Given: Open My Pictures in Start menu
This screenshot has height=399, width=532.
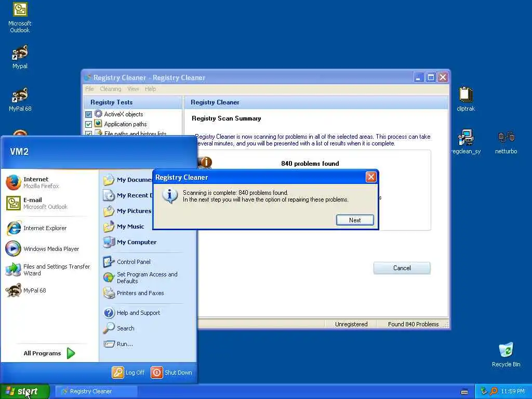Looking at the screenshot, I should [128, 211].
